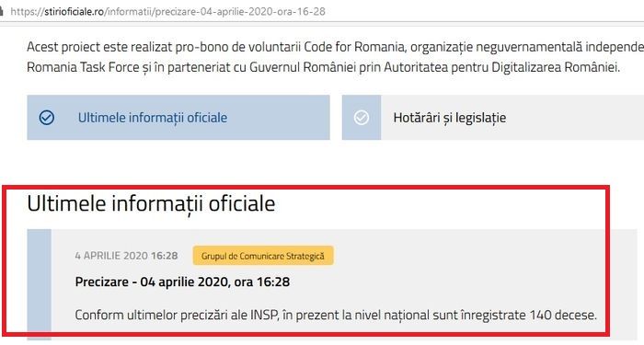Click the 4 APRILIE 2020 16:28 timestamp

click(x=127, y=256)
